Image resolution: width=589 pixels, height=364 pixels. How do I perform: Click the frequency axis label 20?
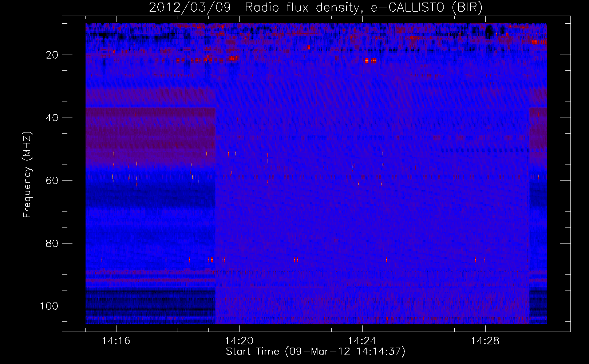(x=52, y=55)
